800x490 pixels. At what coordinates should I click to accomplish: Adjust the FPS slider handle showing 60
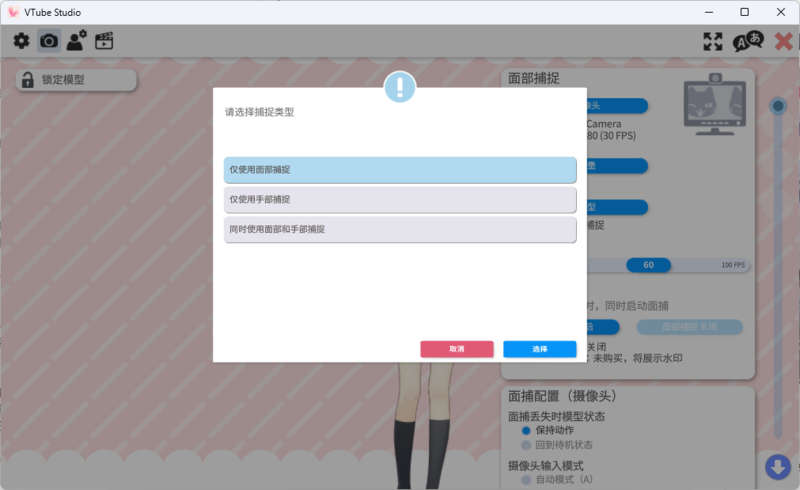click(648, 265)
